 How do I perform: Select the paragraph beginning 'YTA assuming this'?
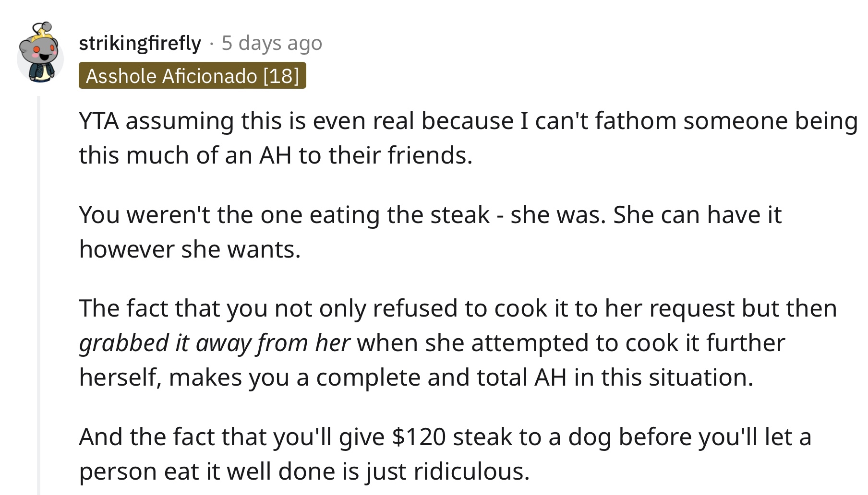(468, 138)
